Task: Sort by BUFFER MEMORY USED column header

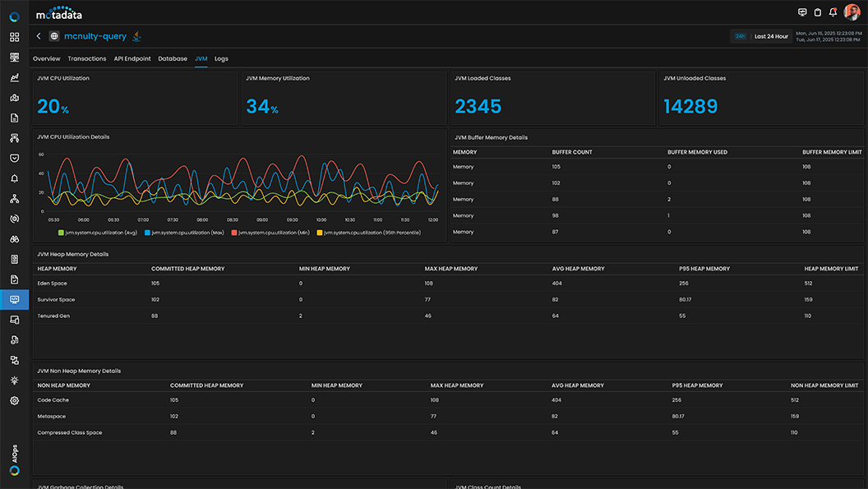Action: pyautogui.click(x=698, y=152)
